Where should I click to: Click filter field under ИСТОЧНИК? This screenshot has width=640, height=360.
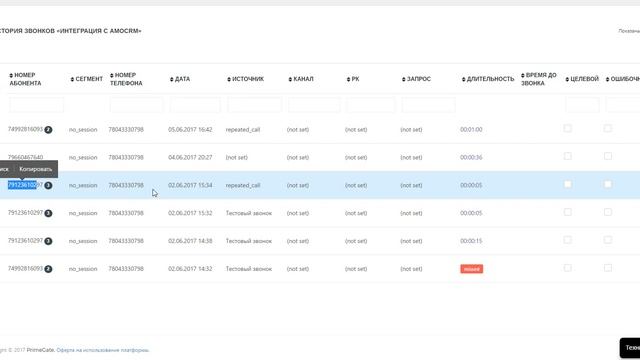click(254, 105)
